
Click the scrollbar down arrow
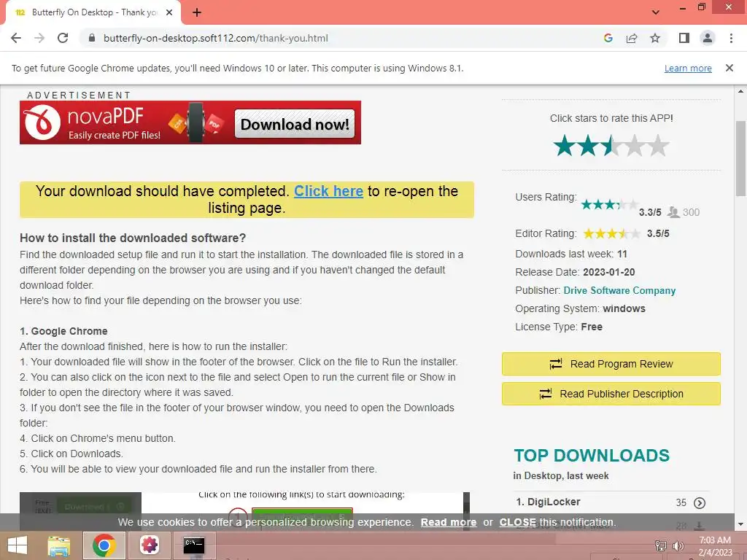[x=740, y=524]
